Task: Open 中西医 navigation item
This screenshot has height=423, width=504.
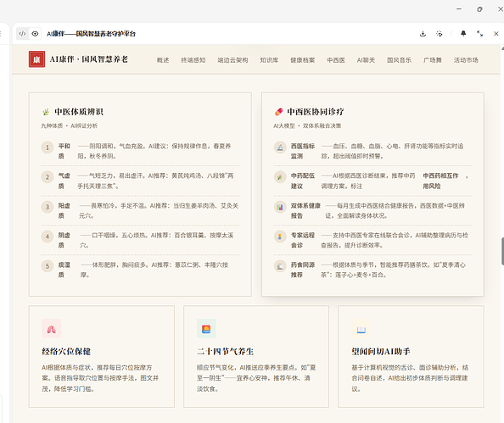Action: point(336,60)
